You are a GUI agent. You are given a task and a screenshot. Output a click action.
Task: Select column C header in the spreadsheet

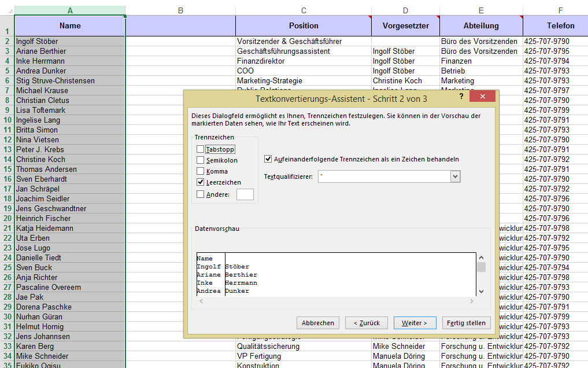point(304,10)
